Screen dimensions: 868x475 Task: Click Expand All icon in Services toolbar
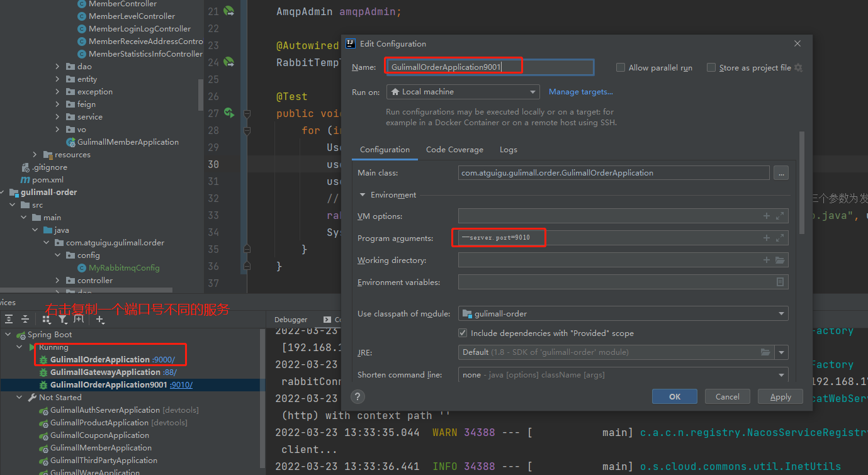[9, 320]
